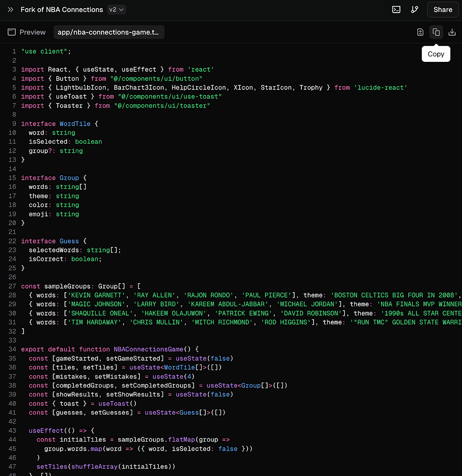
Task: Click the fork branch icon
Action: [x=414, y=9]
